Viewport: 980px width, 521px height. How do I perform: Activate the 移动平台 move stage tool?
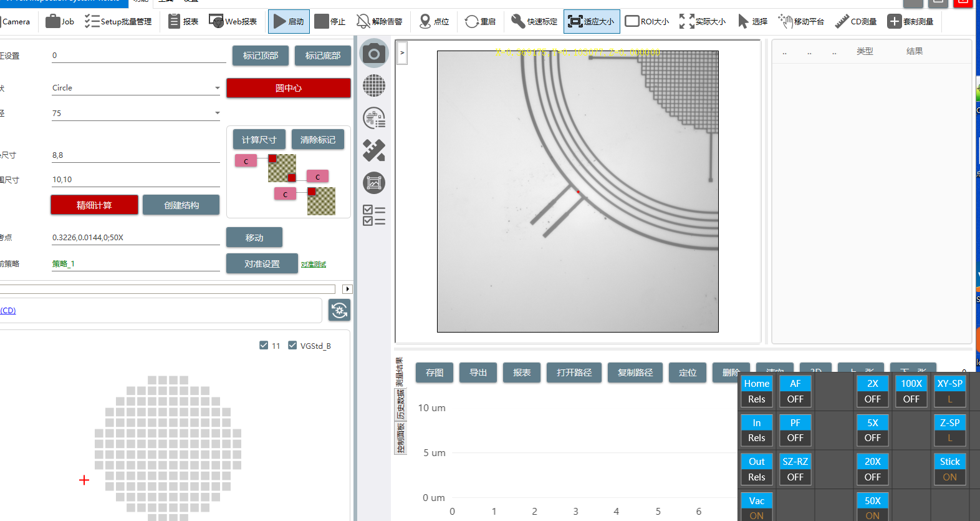click(801, 21)
